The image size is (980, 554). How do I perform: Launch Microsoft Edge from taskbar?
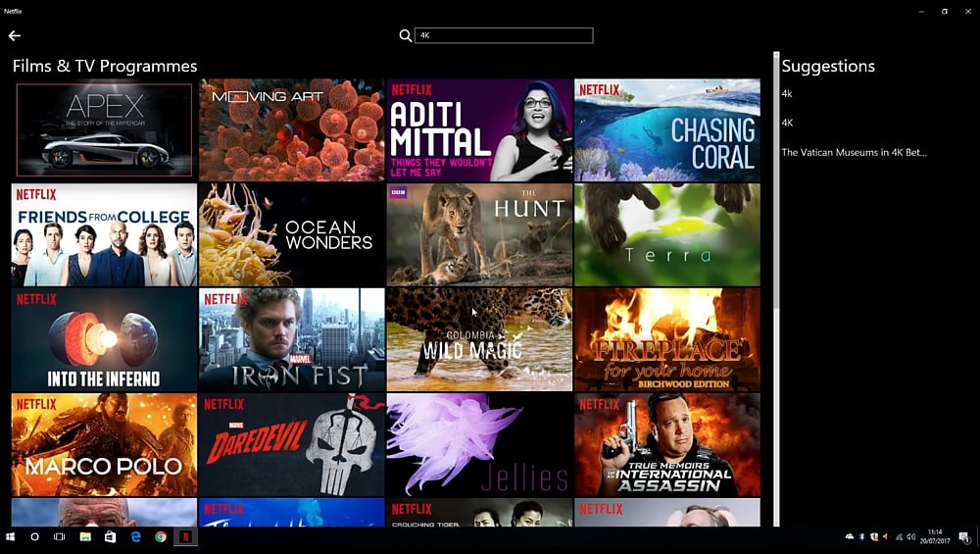pyautogui.click(x=135, y=536)
